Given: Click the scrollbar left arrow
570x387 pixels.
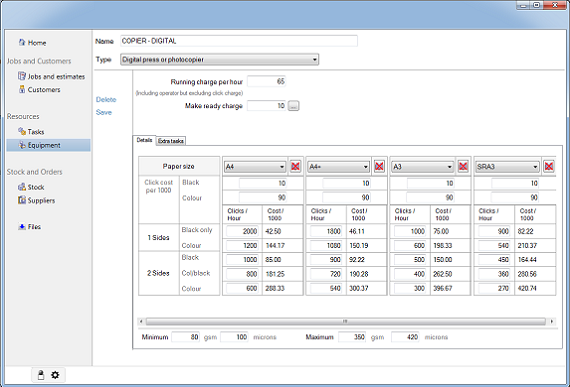Looking at the screenshot, I should pos(141,321).
